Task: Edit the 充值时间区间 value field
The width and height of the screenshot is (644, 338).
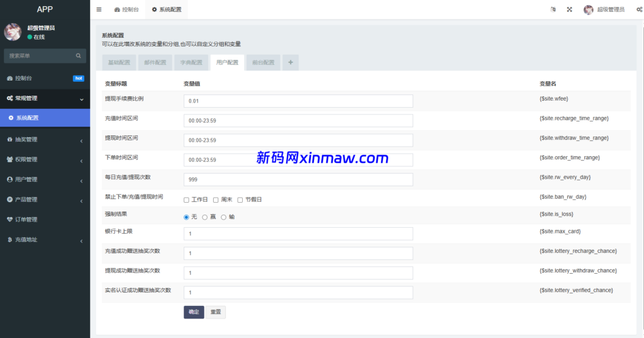Action: point(298,121)
